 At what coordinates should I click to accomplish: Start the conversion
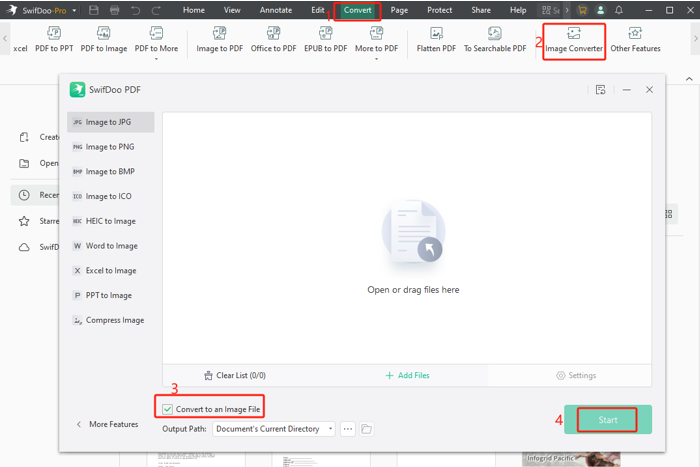[608, 420]
